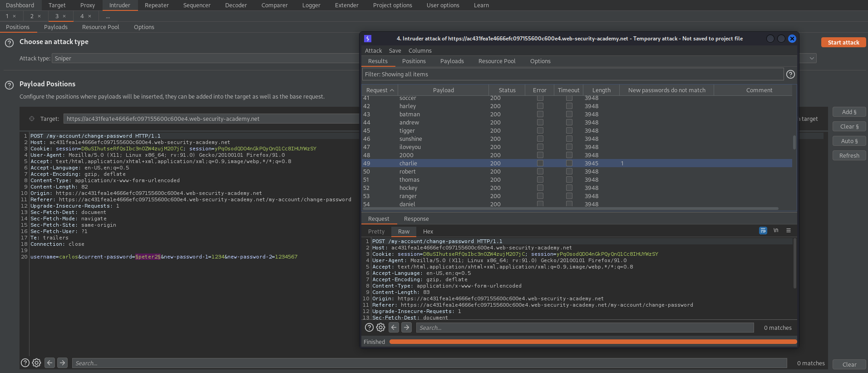Click attack window Search field
This screenshot has width=868, height=373.
(x=585, y=328)
